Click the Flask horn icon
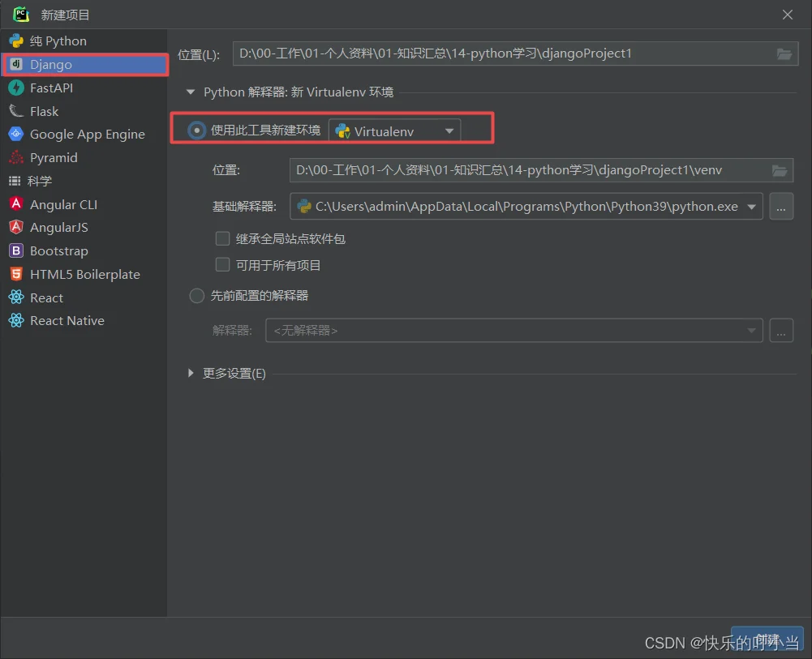Viewport: 812px width, 659px height. [16, 111]
